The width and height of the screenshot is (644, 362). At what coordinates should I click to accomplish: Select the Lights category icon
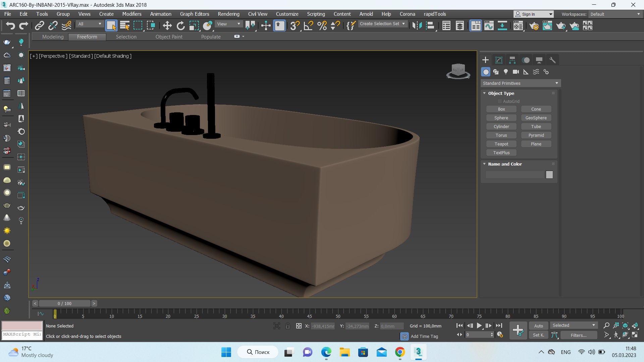tap(506, 72)
